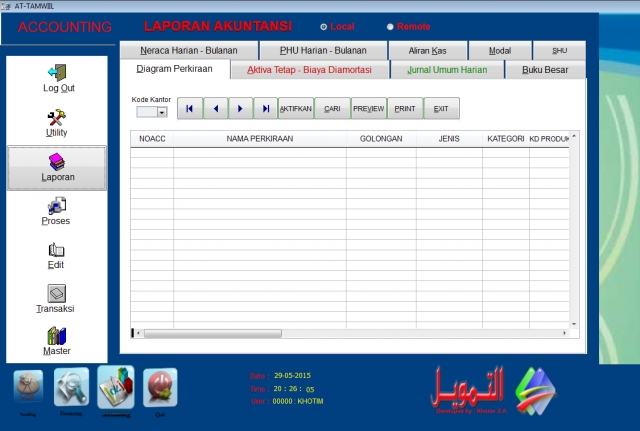The height and width of the screenshot is (431, 640).
Task: Open the Transaksi sidebar icon
Action: [57, 294]
